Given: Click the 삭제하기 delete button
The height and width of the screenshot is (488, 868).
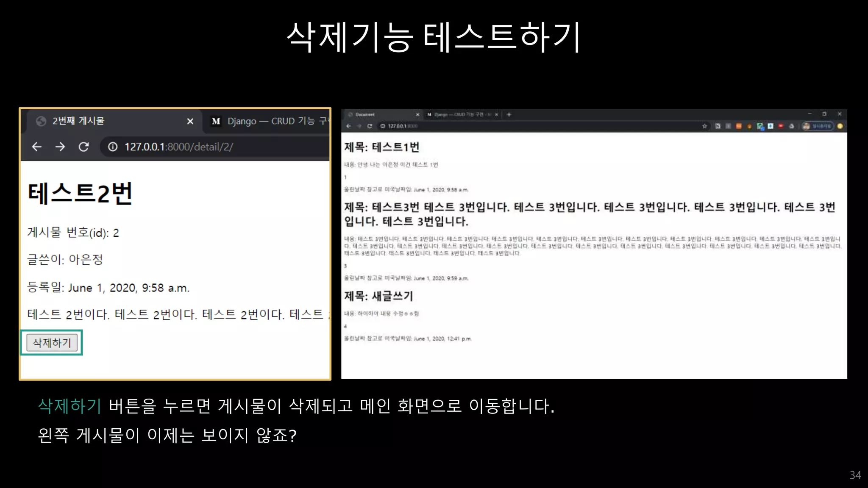Looking at the screenshot, I should click(x=52, y=342).
